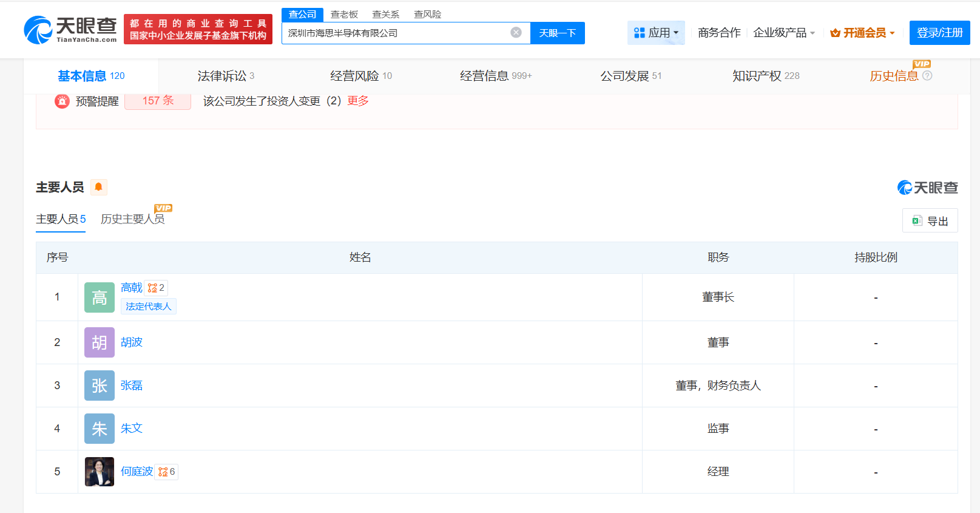Viewport: 980px width, 513px height.
Task: Click the 商务合作 link
Action: click(719, 33)
